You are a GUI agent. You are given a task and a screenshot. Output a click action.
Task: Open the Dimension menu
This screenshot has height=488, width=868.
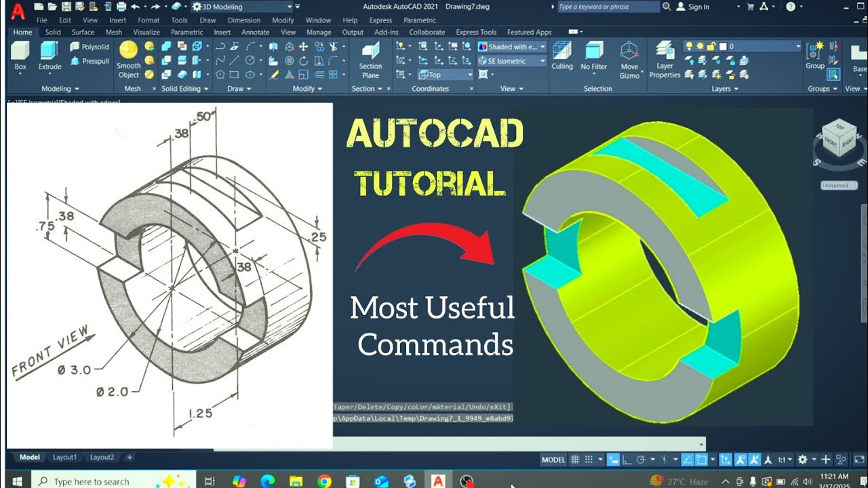point(243,20)
